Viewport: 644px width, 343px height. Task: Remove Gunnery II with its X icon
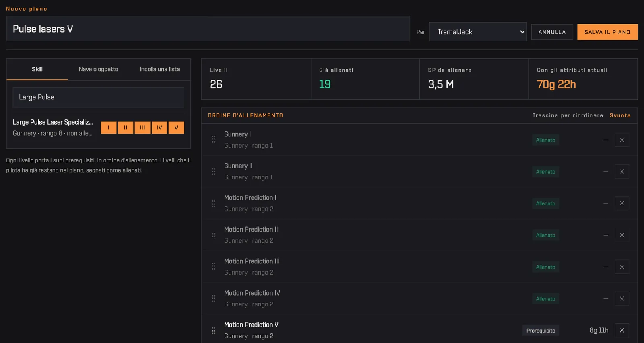[x=622, y=172]
